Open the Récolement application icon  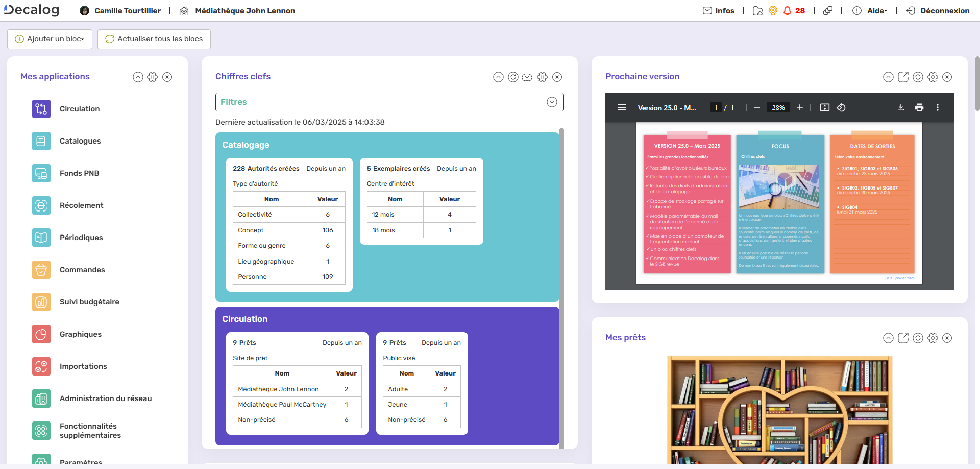point(41,205)
